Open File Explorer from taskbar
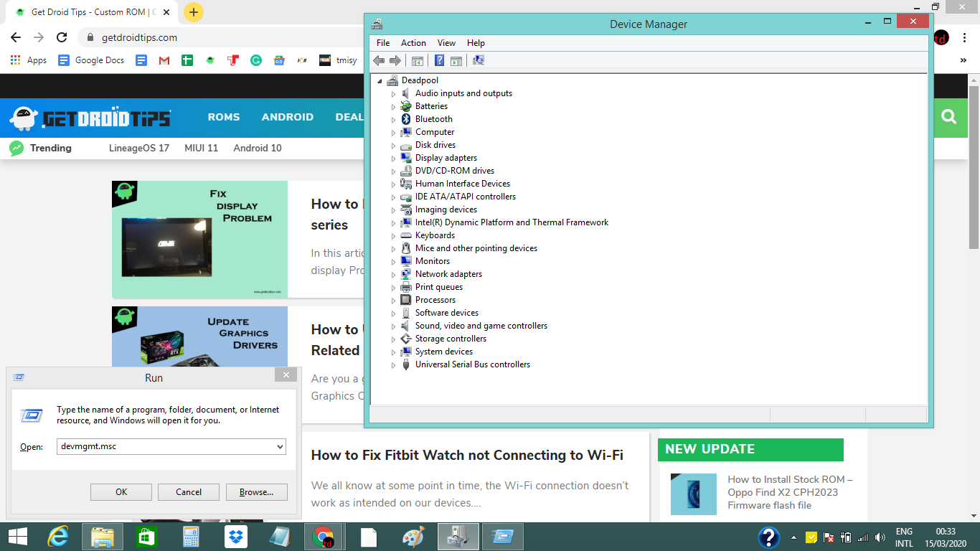Image resolution: width=980 pixels, height=551 pixels. (103, 537)
